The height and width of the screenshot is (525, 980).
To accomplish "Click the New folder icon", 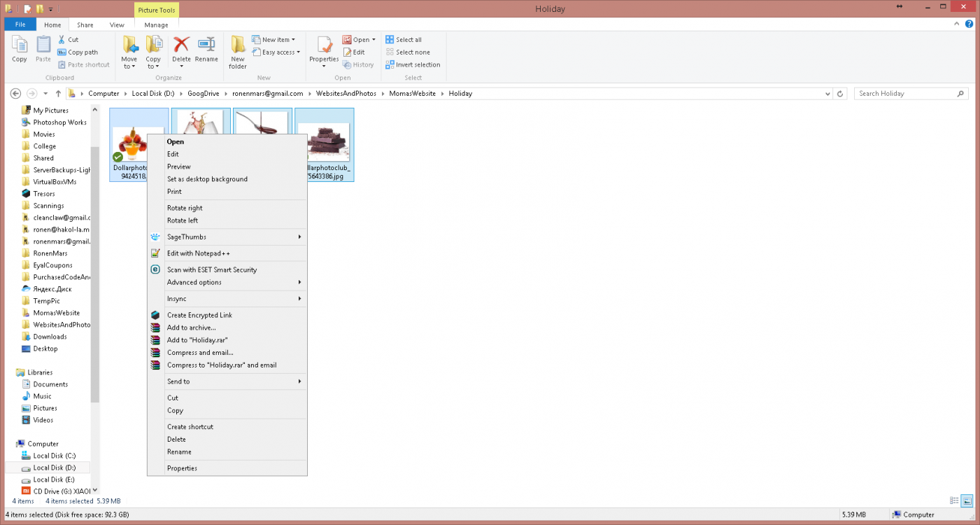I will (238, 45).
